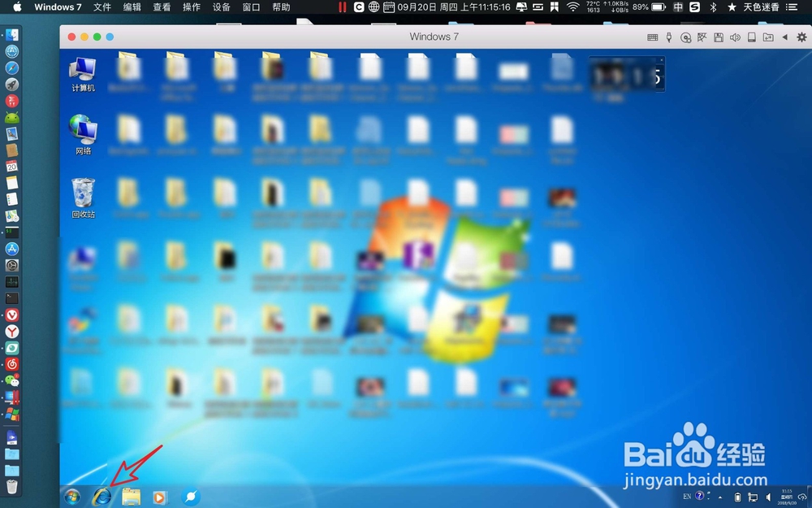Open NetEase Music red icon in Dock
This screenshot has height=508, width=812.
tap(12, 364)
